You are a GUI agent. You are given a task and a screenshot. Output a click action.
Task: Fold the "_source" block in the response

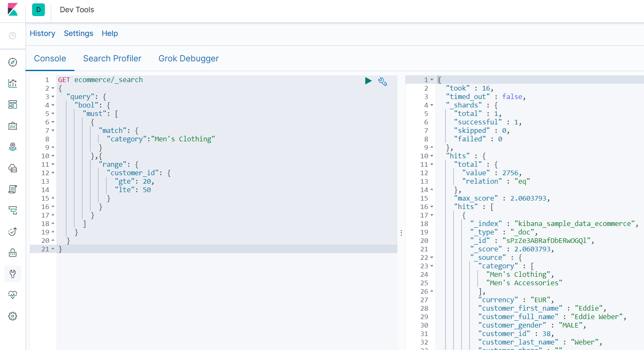tap(432, 258)
